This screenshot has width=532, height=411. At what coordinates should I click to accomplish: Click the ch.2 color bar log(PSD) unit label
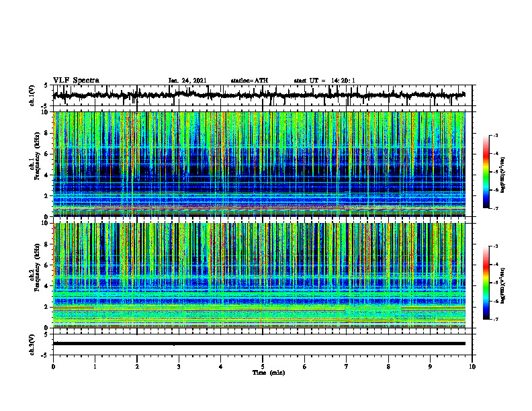[x=503, y=285]
